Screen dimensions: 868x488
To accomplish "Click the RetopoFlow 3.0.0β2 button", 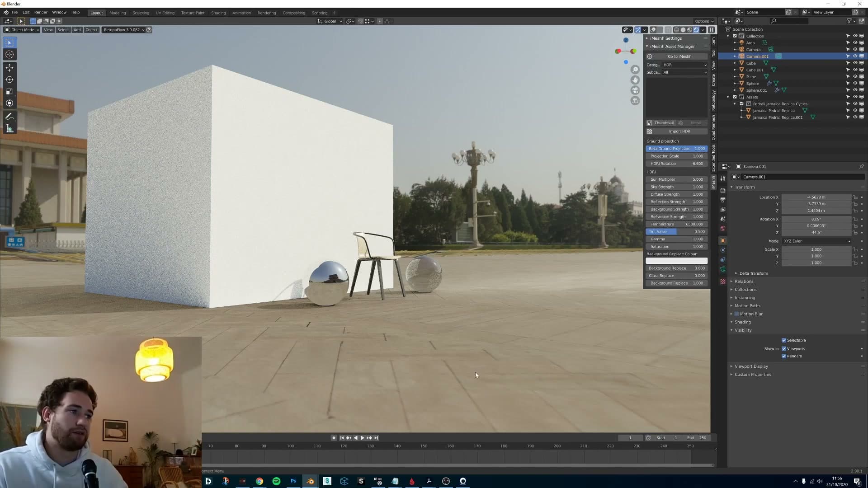I will [123, 30].
